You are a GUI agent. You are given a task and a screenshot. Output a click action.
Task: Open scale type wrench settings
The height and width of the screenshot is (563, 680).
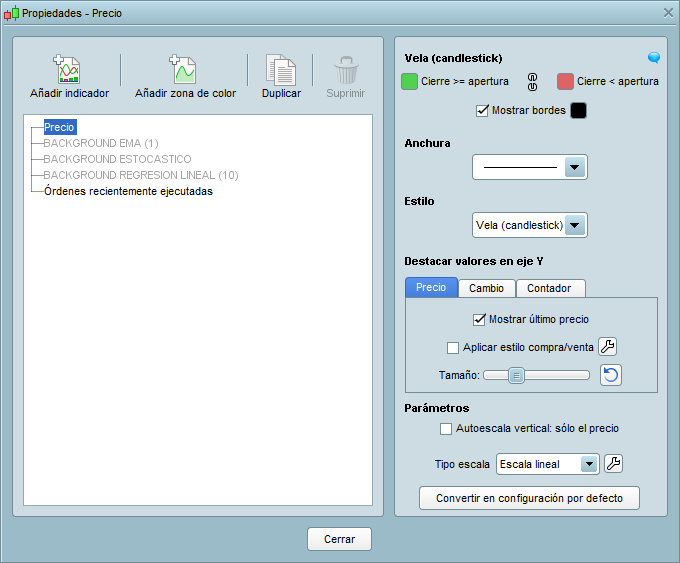(x=613, y=464)
